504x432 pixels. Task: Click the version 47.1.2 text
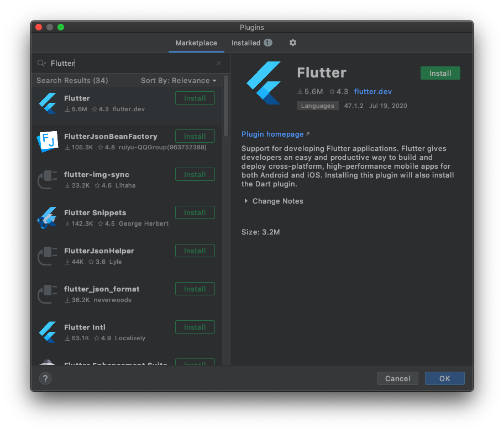tap(354, 106)
